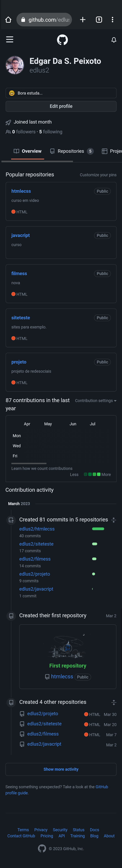Click the green "More" contribution legend squares

click(92, 474)
